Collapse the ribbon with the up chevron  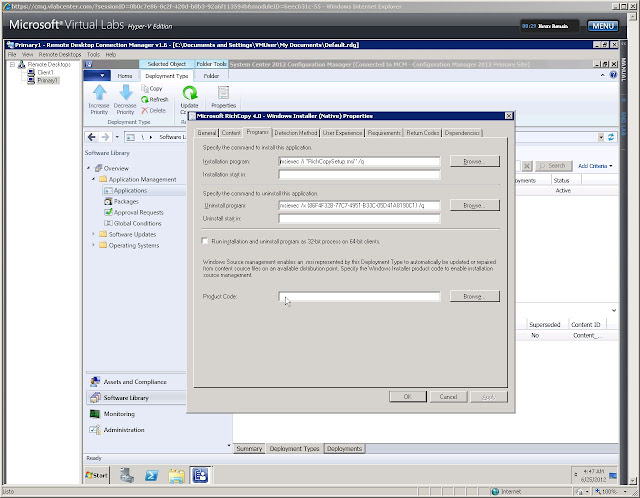602,75
